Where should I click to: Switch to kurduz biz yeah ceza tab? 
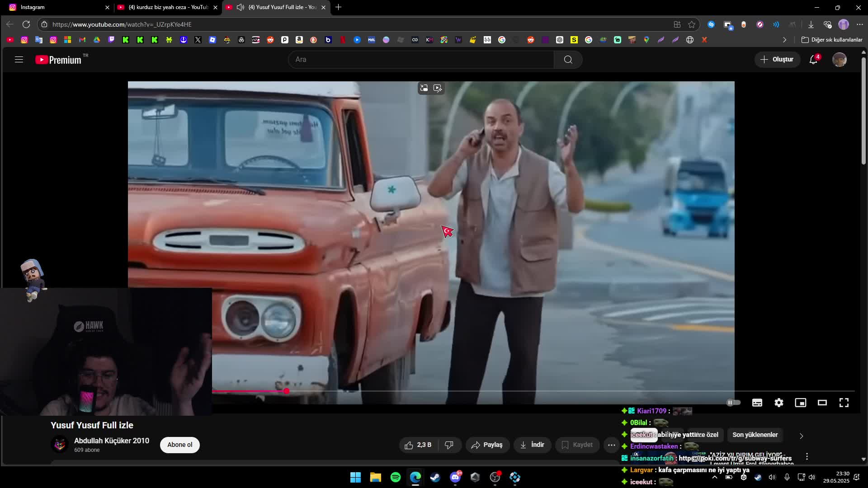click(x=167, y=7)
